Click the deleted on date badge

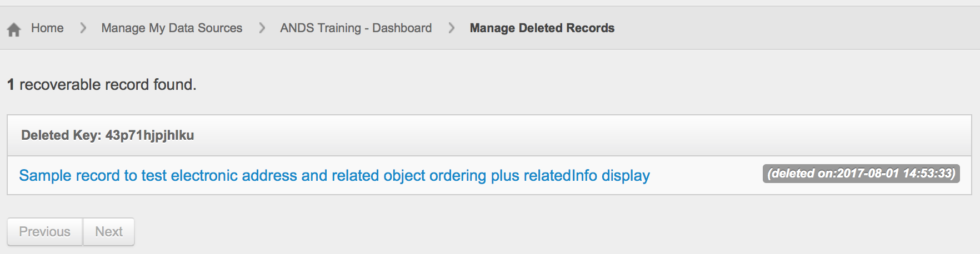pos(861,174)
